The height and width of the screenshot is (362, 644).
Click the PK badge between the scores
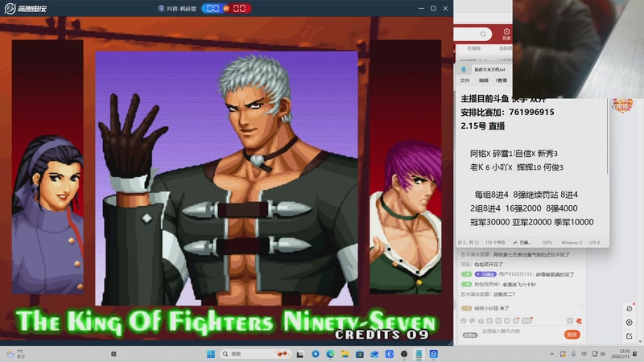(x=226, y=8)
